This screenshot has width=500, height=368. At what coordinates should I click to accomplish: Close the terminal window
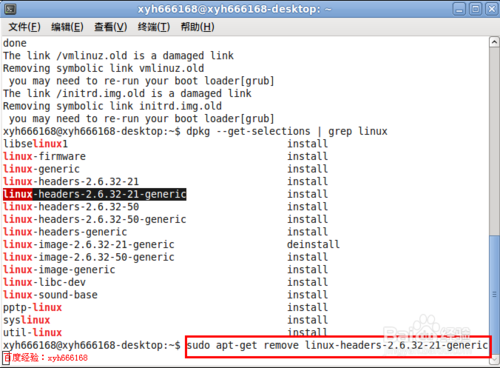492,9
